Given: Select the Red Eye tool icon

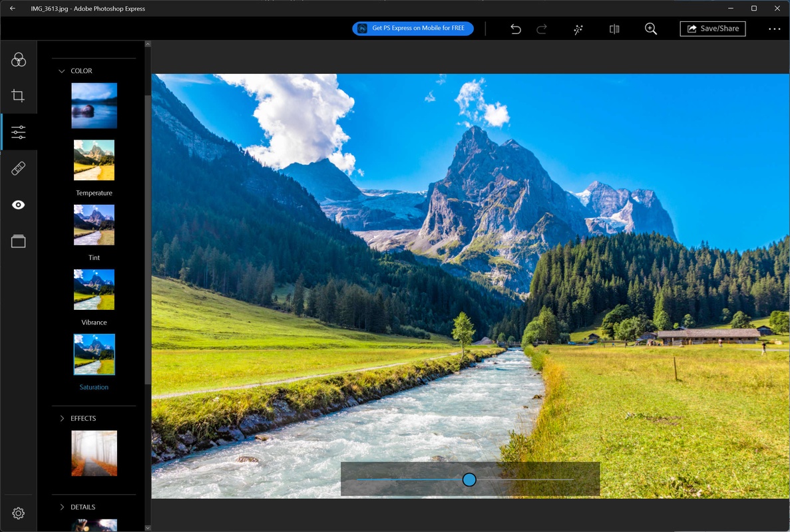Looking at the screenshot, I should (19, 205).
